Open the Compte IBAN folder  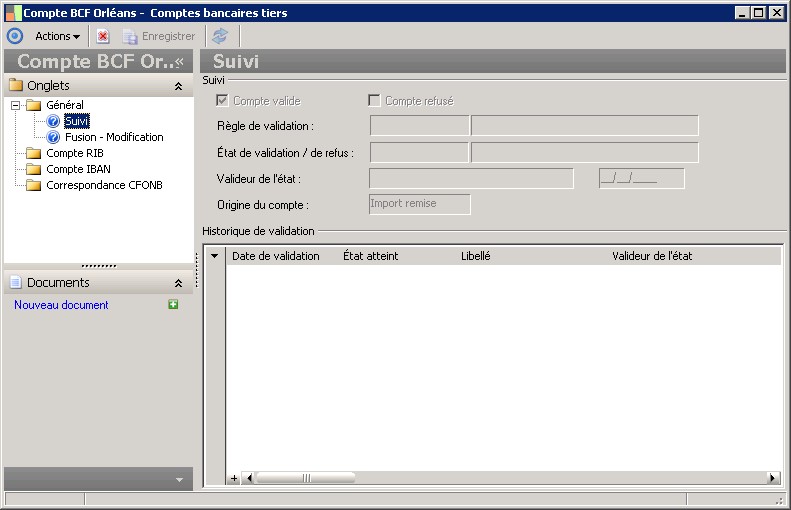coord(78,169)
